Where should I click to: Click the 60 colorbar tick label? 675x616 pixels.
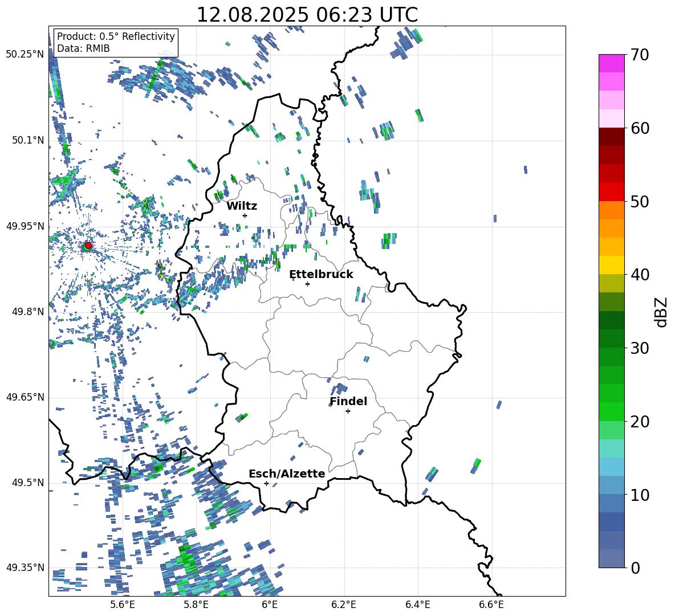point(640,128)
